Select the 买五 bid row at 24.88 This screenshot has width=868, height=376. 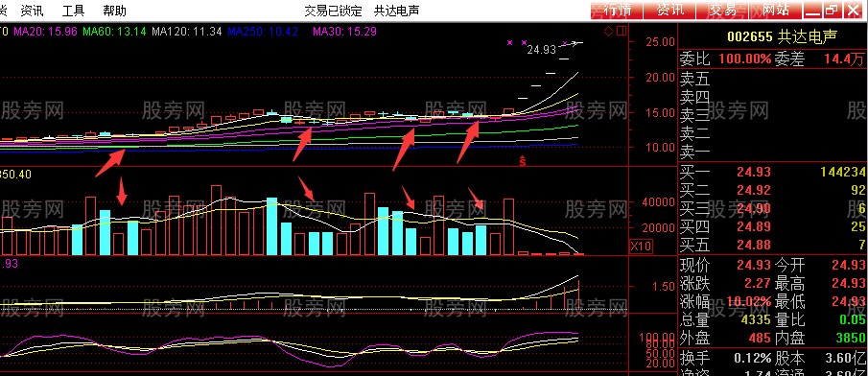pyautogui.click(x=773, y=245)
